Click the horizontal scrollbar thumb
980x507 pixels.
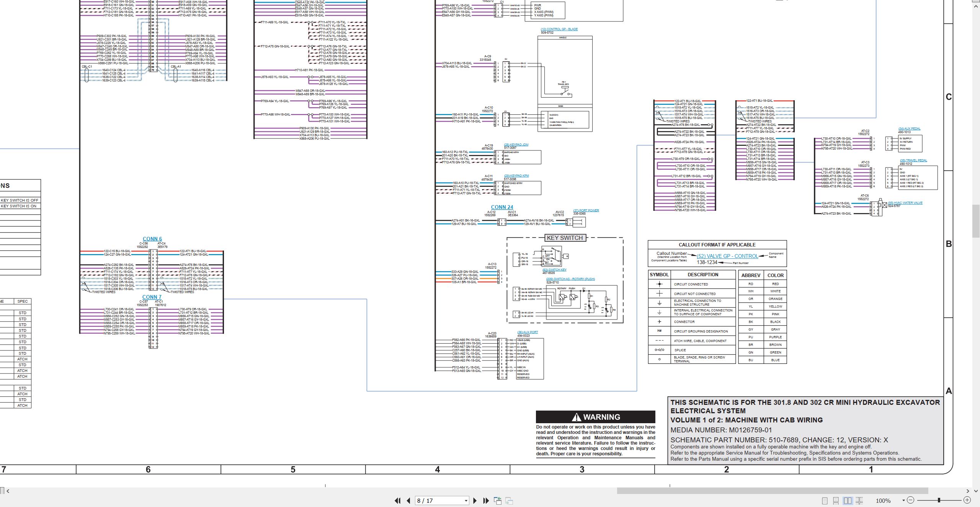coord(773,491)
